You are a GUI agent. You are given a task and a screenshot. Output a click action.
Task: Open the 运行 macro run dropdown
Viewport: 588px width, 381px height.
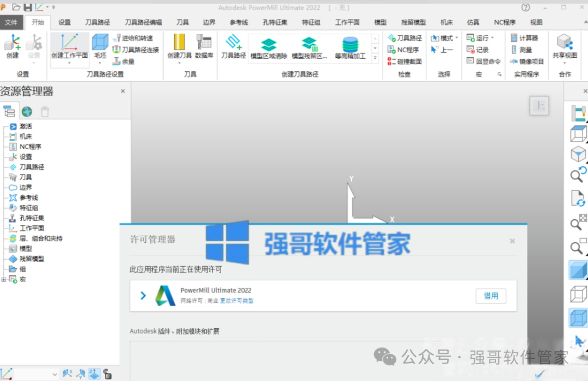pos(480,38)
